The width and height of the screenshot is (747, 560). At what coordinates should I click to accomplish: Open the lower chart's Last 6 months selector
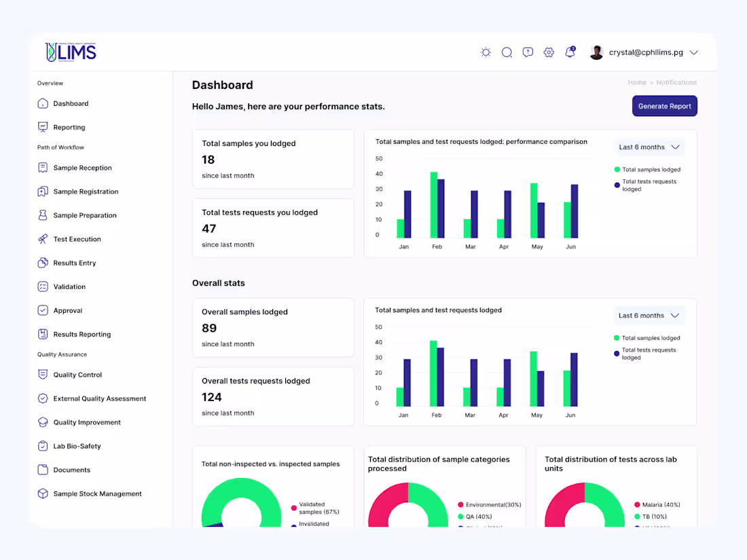click(x=649, y=315)
